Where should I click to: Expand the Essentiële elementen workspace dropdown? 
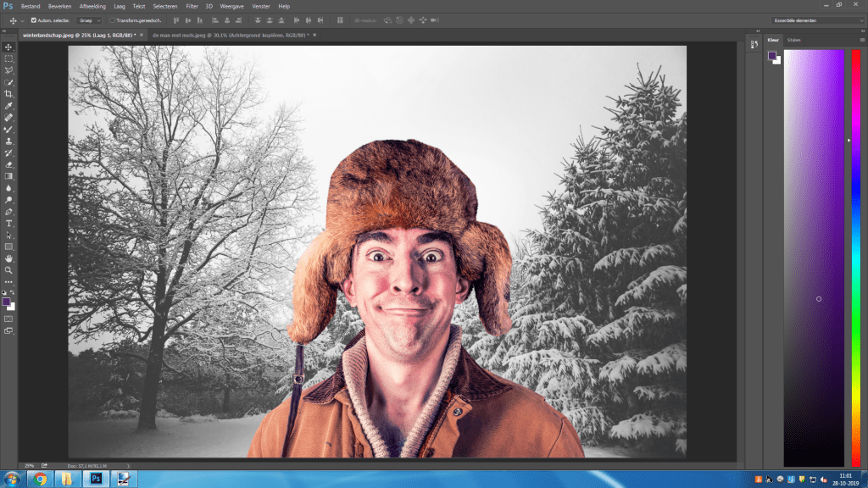pyautogui.click(x=816, y=19)
